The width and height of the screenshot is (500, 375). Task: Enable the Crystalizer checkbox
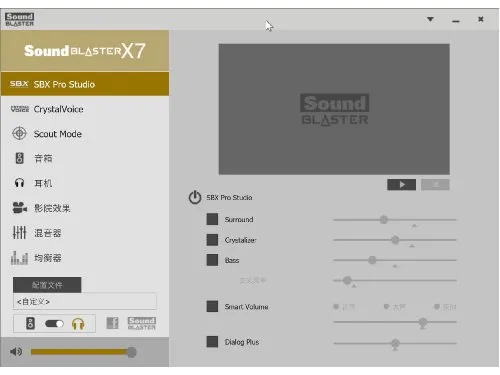(x=212, y=240)
